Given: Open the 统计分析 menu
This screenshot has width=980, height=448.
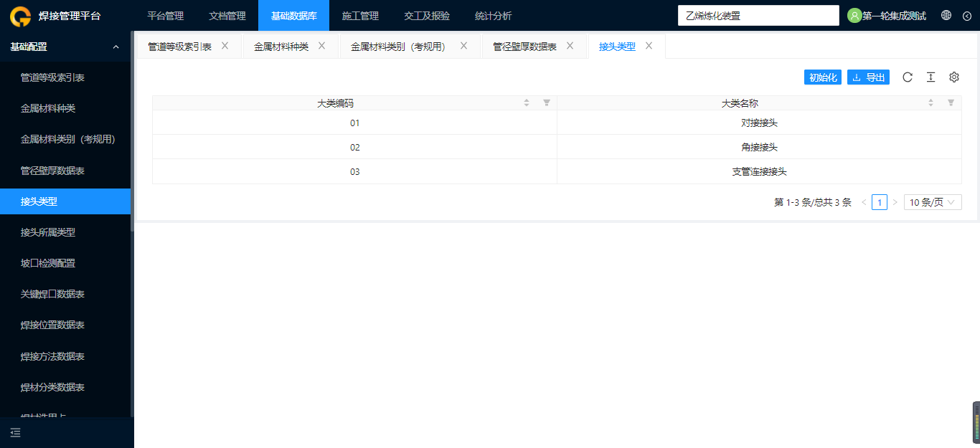Looking at the screenshot, I should point(494,16).
